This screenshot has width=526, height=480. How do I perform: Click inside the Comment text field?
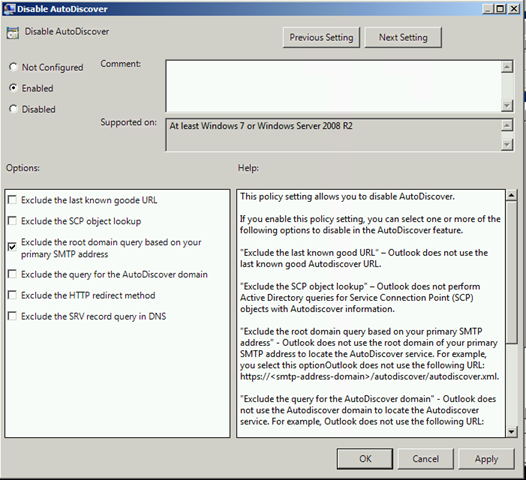(333, 86)
